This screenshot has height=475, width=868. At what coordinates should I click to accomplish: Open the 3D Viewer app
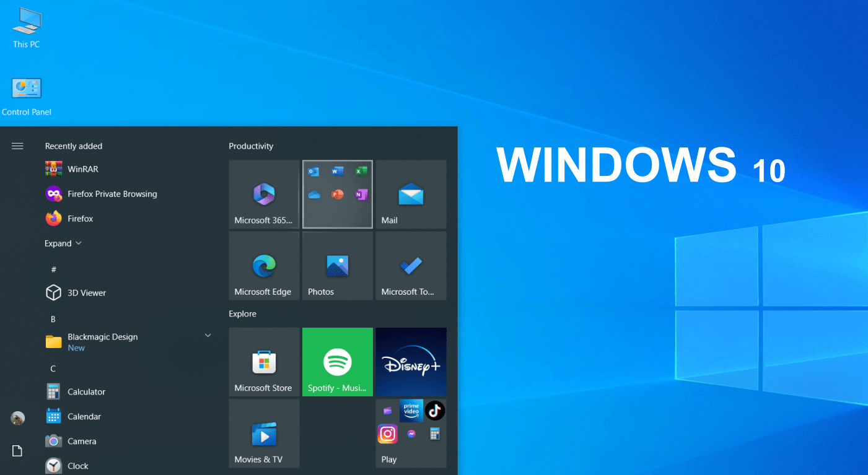(129, 293)
